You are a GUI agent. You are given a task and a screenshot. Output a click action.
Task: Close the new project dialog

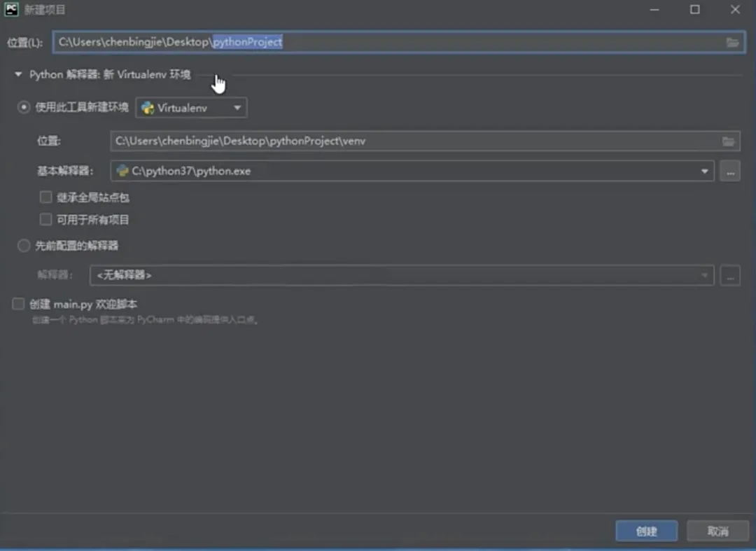click(x=735, y=10)
